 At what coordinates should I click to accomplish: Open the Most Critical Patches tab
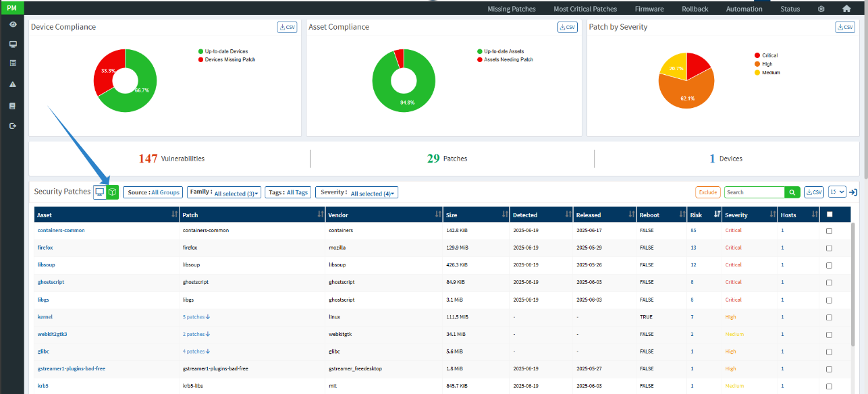pos(585,9)
